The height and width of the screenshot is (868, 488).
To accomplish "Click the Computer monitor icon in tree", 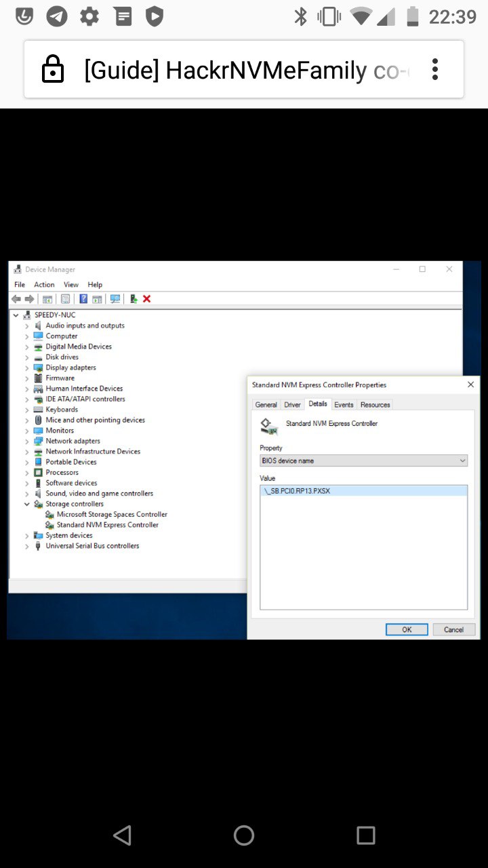I will [x=39, y=336].
